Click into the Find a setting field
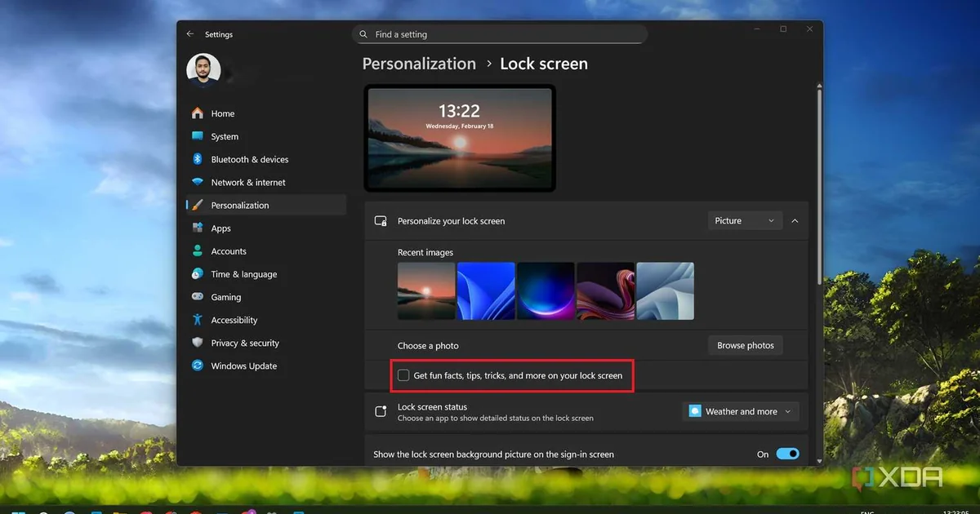The height and width of the screenshot is (514, 980). pos(500,34)
